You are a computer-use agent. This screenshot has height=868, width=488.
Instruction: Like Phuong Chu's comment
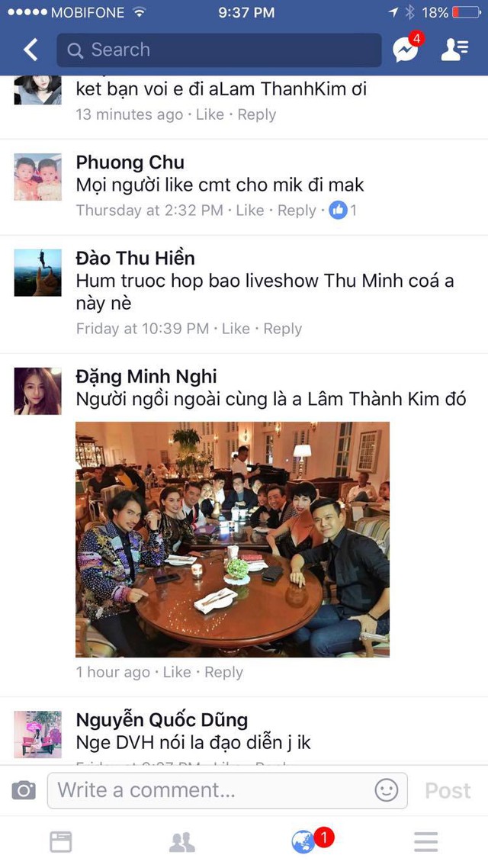coord(250,211)
